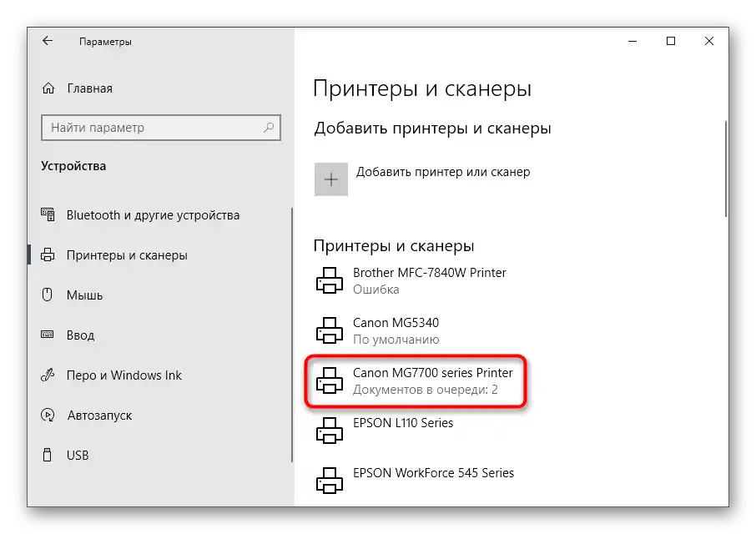
Task: Click the Ошибка status text
Action: pyautogui.click(x=376, y=290)
